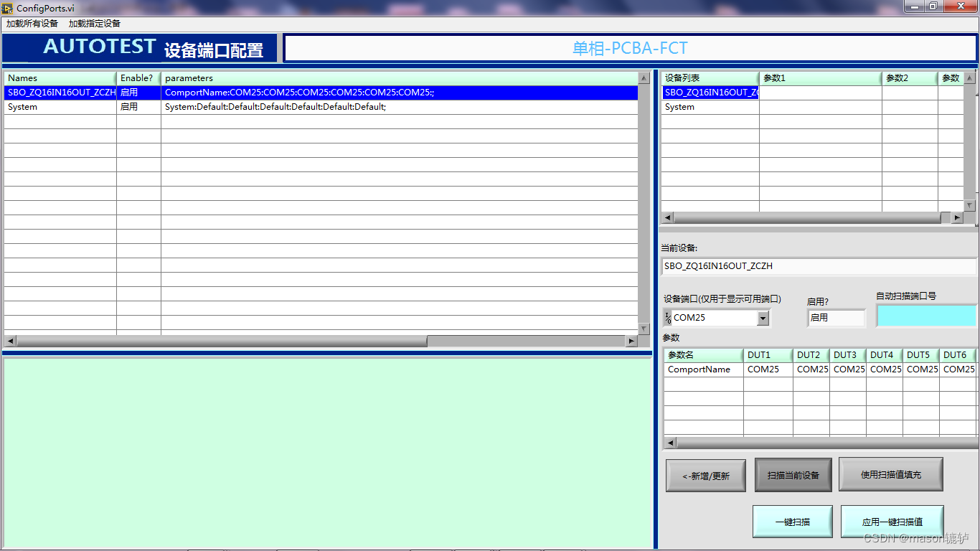Click the 设备列表 column header

point(710,78)
